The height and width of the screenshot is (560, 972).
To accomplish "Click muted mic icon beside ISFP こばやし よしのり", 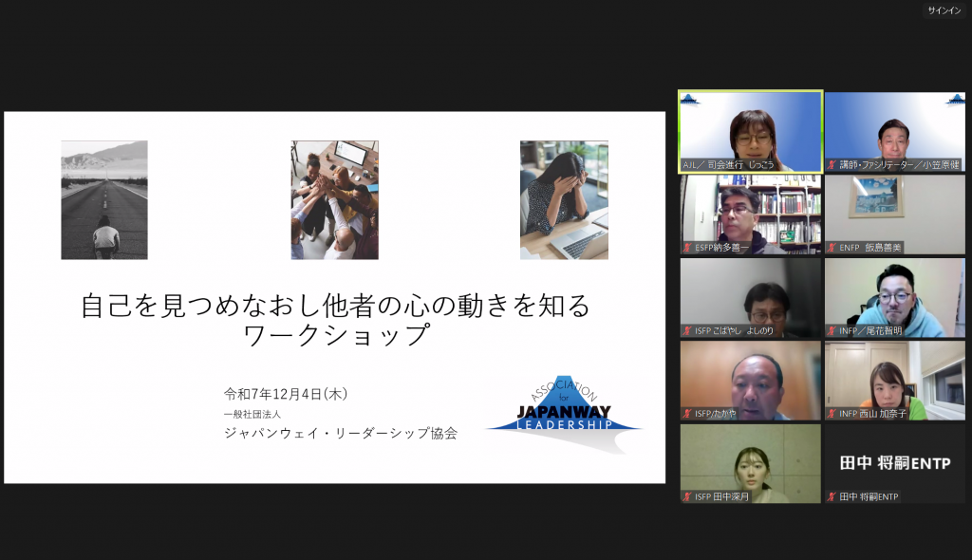I will click(x=686, y=330).
